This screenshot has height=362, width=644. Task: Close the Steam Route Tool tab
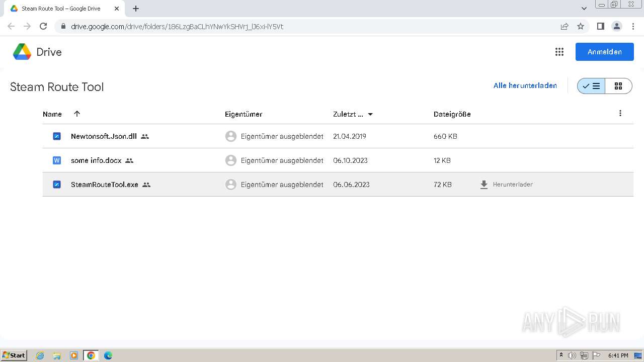coord(117,9)
